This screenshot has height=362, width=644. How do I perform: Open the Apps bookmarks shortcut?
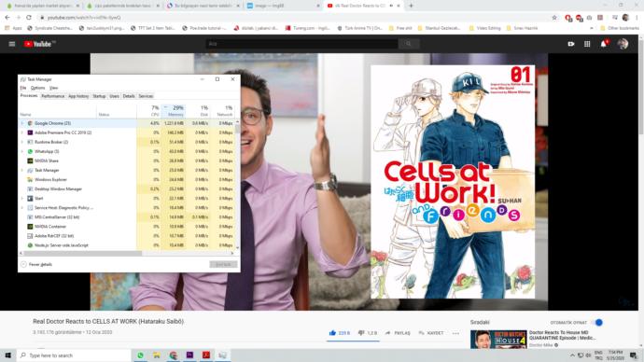tap(14, 28)
